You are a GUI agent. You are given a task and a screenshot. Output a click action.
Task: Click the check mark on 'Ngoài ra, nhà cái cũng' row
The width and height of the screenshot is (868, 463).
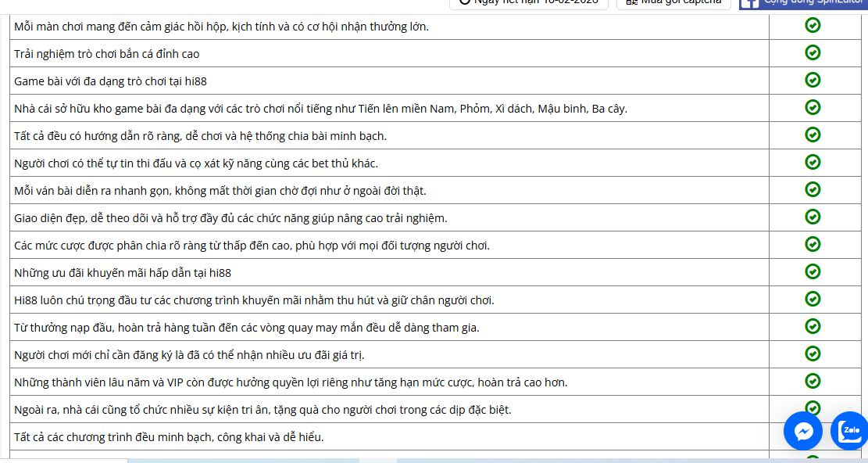click(812, 407)
